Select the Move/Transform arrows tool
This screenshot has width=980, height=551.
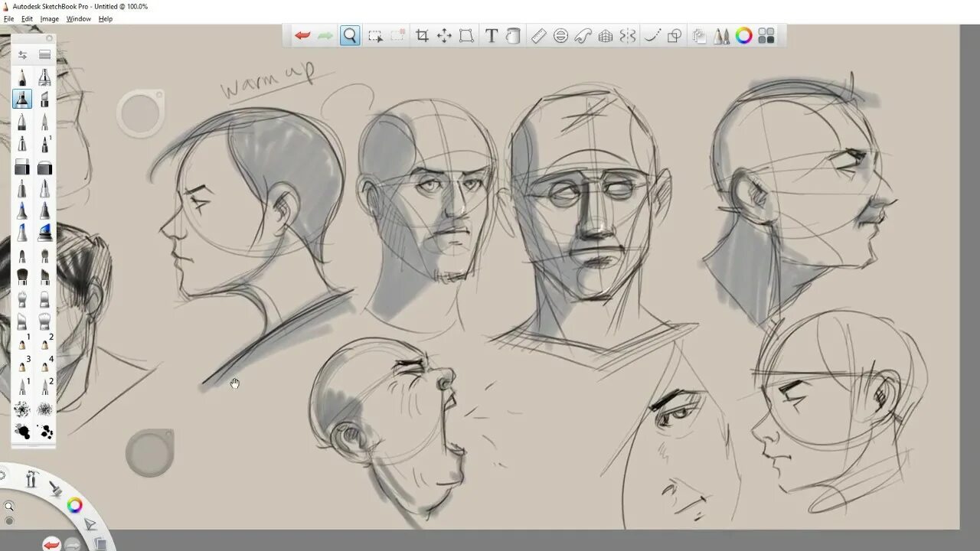click(x=444, y=36)
